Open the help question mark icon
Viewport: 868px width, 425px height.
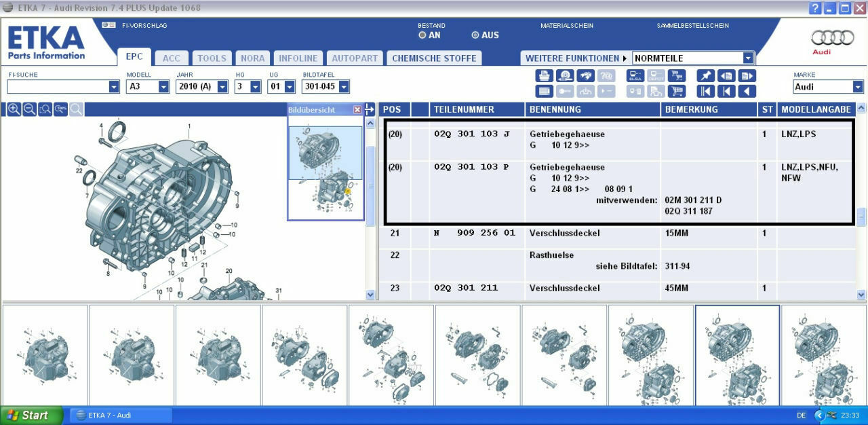[x=815, y=8]
